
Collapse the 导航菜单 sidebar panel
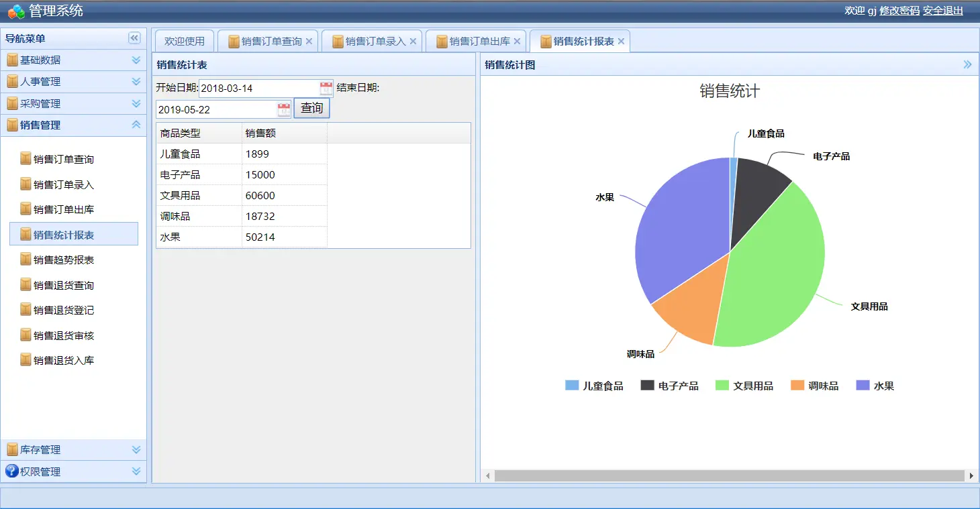coord(134,38)
